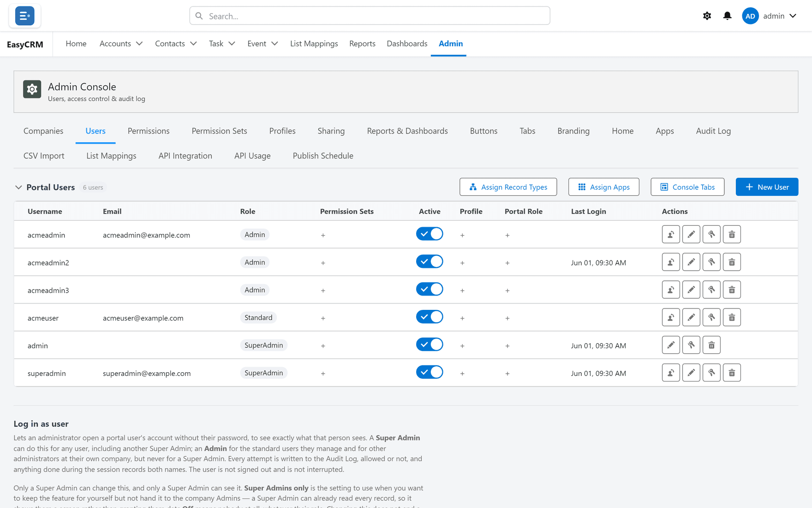Open Reports in top navigation

[x=362, y=43]
